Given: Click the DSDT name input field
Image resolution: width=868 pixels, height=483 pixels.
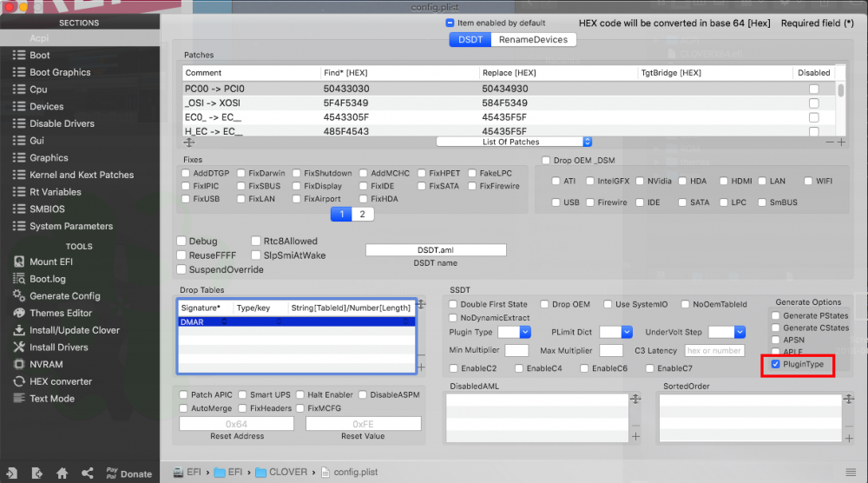Looking at the screenshot, I should (x=436, y=250).
